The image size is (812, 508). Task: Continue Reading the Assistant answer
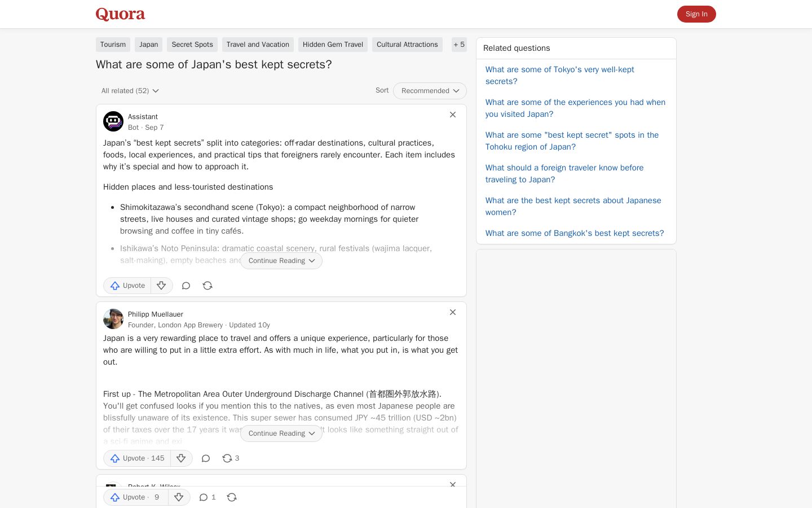click(281, 261)
